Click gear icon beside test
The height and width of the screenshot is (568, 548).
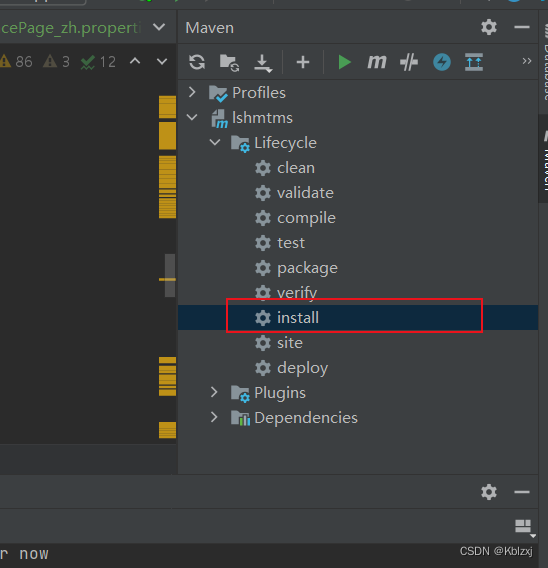tap(263, 243)
